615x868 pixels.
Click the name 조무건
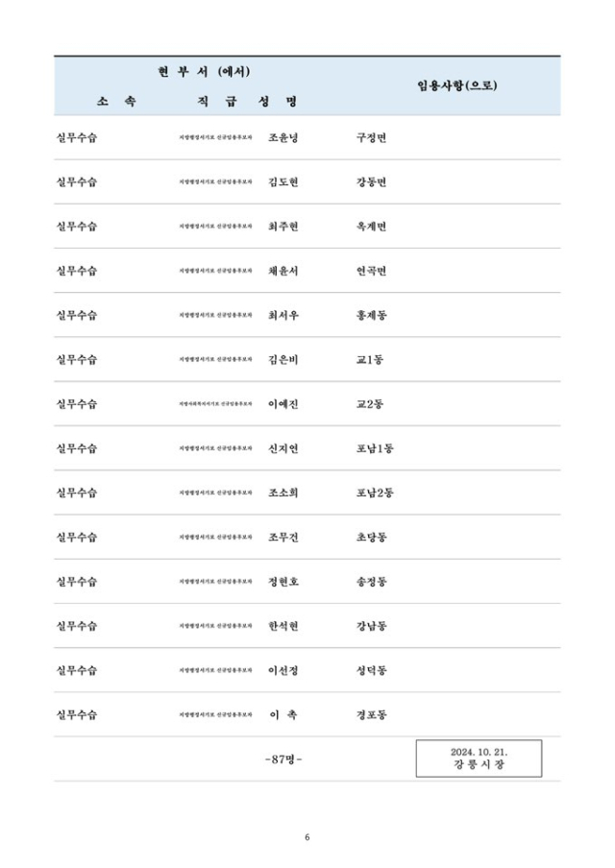pos(283,537)
